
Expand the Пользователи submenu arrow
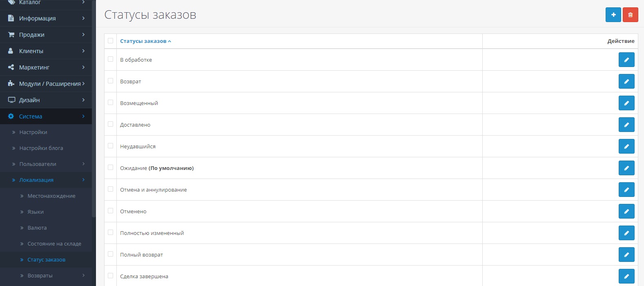click(83, 164)
